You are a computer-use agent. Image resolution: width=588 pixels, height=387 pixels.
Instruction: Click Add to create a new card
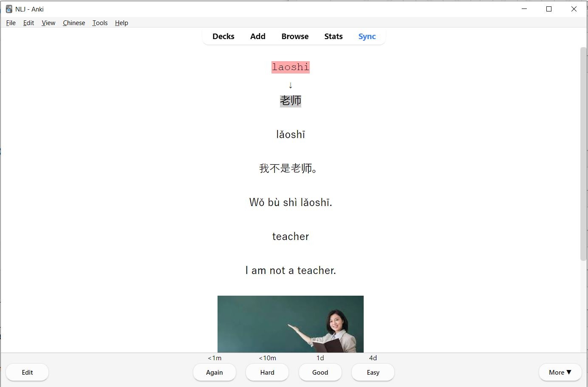258,37
